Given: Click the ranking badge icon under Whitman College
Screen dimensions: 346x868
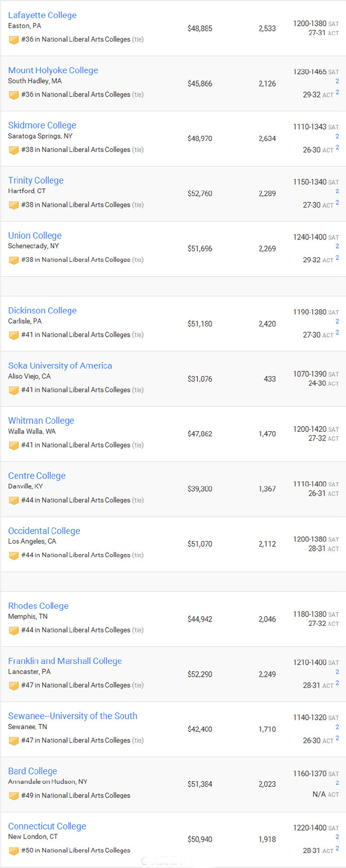Looking at the screenshot, I should pos(14,445).
